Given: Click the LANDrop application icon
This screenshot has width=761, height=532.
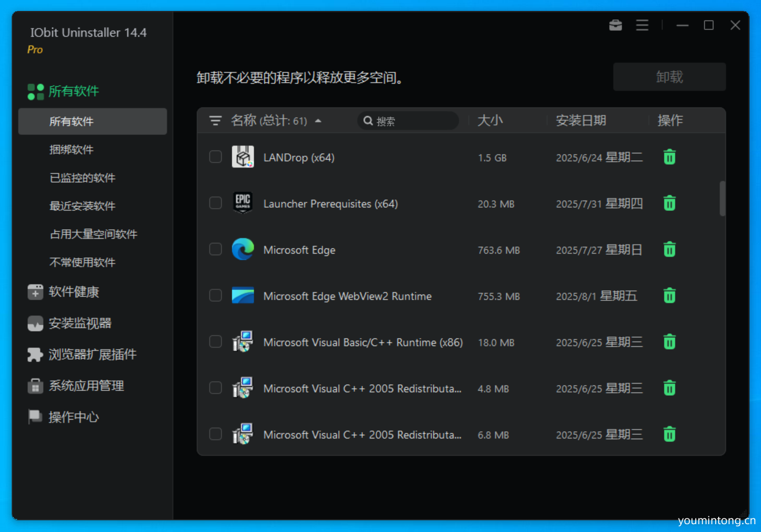Looking at the screenshot, I should click(243, 157).
